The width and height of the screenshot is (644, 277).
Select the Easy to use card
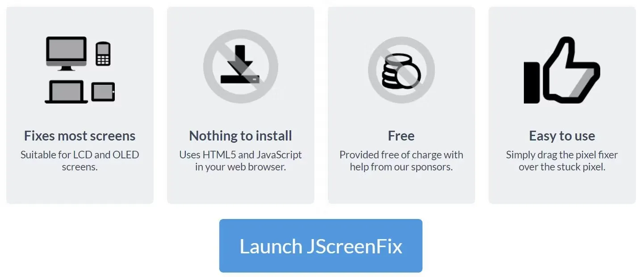[x=562, y=105]
